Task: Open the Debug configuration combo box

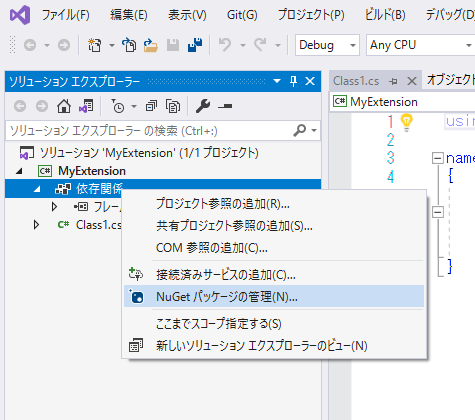Action: 327,45
